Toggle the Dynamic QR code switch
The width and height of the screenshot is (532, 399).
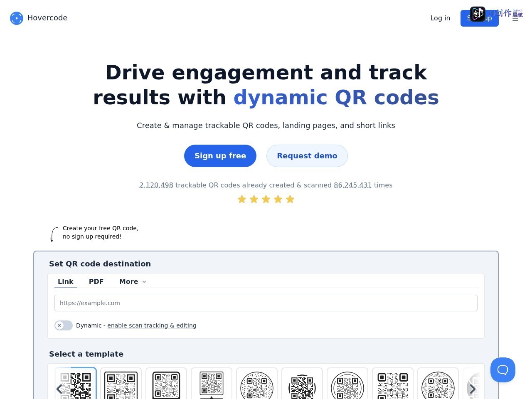pyautogui.click(x=64, y=325)
